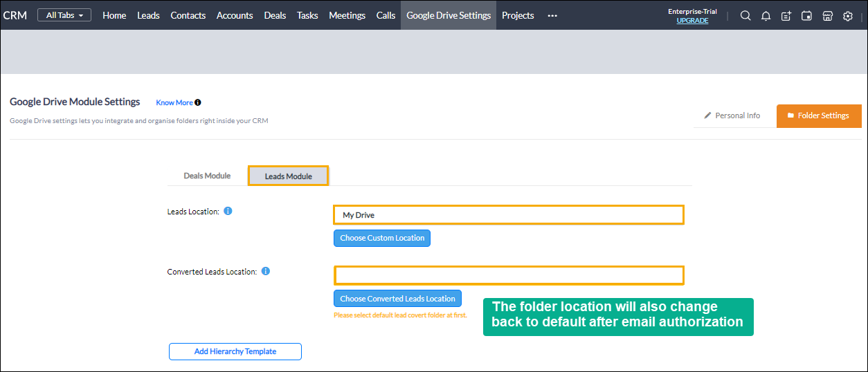Open the search icon in top bar

(745, 16)
